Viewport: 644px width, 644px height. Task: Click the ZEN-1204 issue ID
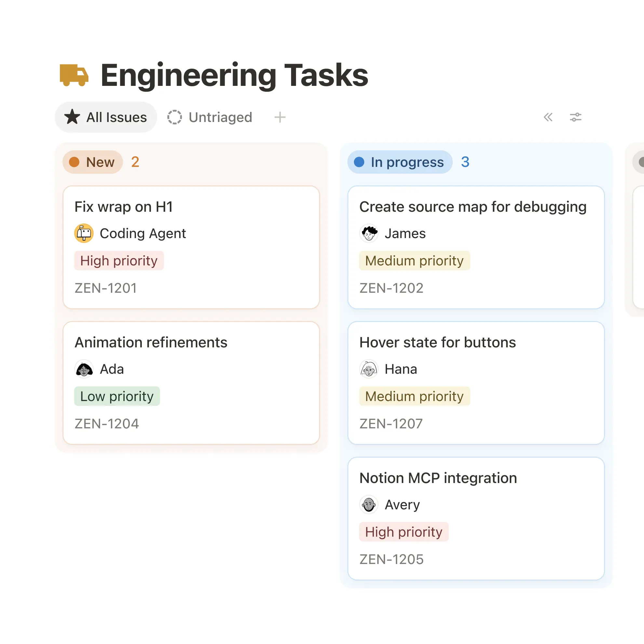tap(107, 424)
